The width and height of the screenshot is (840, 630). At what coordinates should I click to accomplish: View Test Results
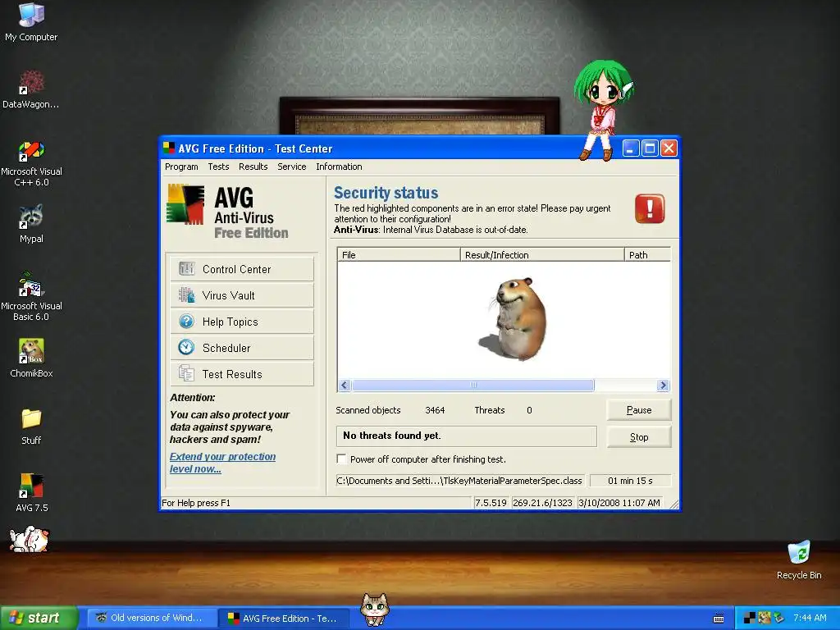pyautogui.click(x=242, y=374)
